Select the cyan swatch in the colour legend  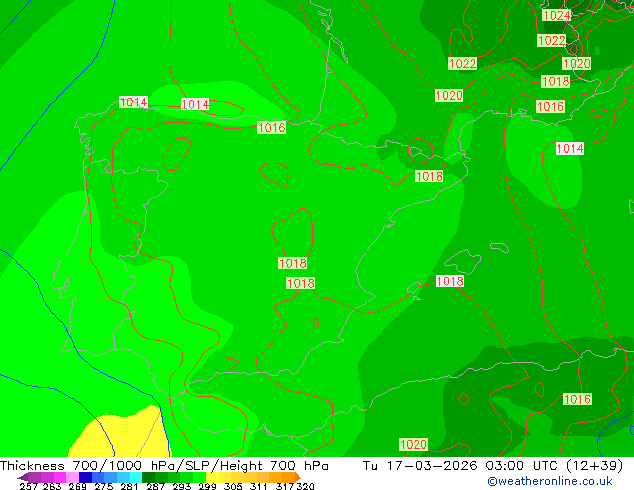click(x=136, y=477)
